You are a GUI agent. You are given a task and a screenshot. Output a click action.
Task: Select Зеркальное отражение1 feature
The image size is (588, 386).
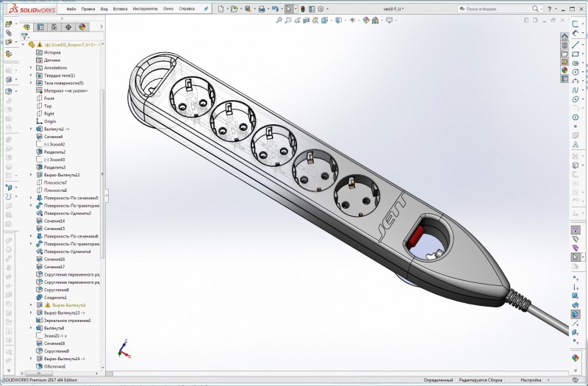(67, 321)
